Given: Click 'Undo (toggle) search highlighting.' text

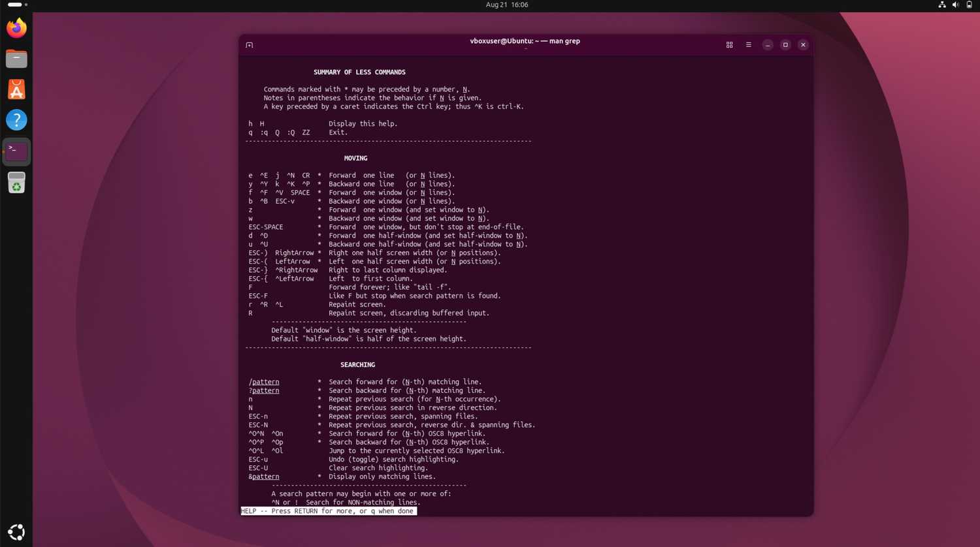Looking at the screenshot, I should (394, 460).
